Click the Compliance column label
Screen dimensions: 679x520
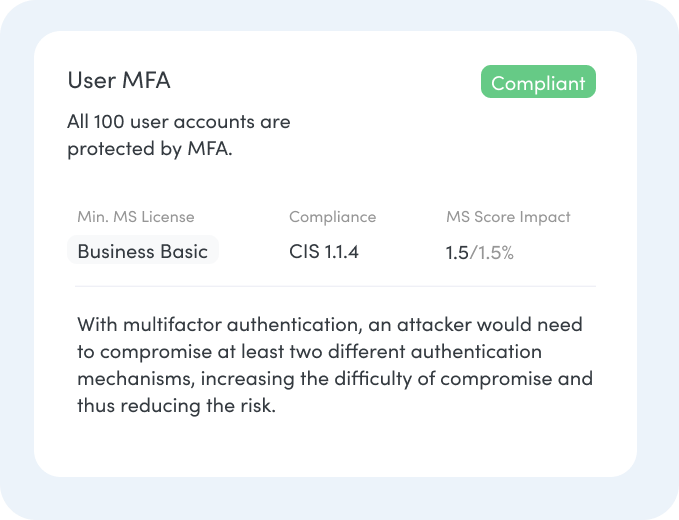coord(332,216)
